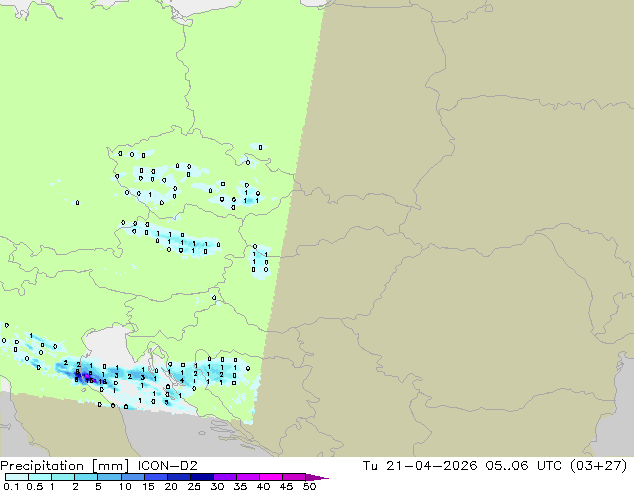Click the 0.5–1 mm legend swatch
The width and height of the screenshot is (634, 490).
point(40,477)
